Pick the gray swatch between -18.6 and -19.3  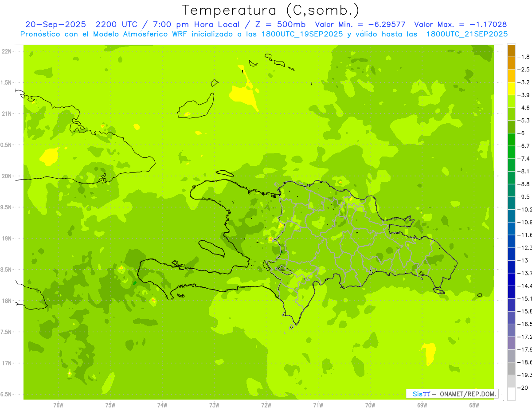coord(511,368)
